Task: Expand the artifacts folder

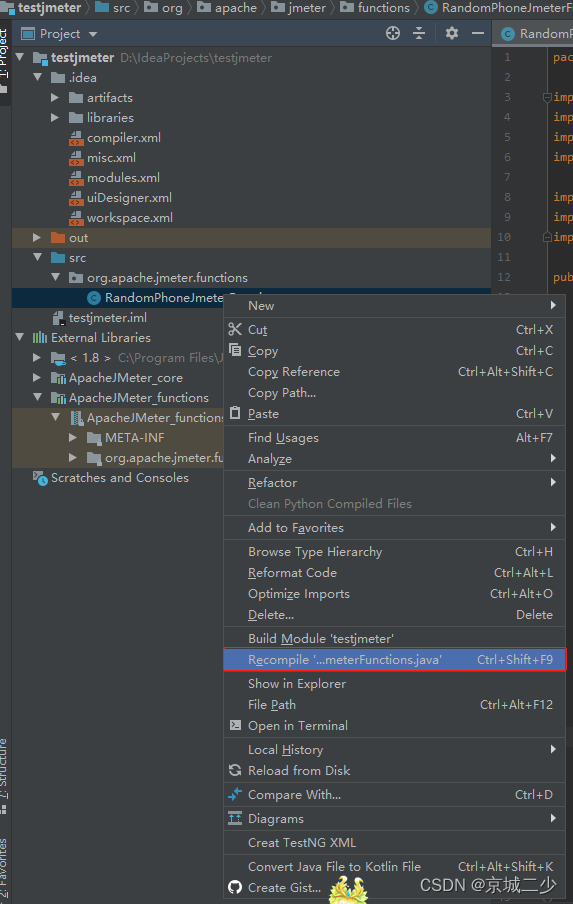Action: [55, 97]
